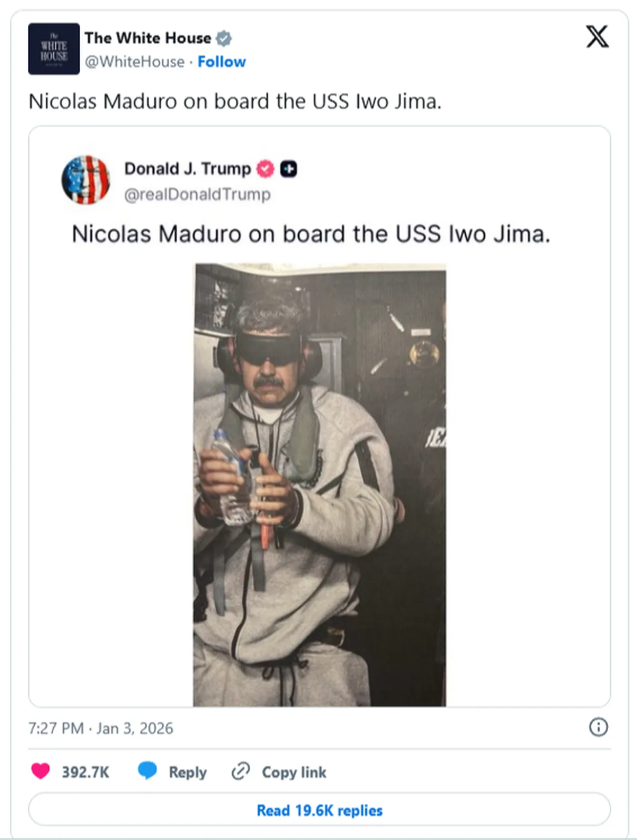
Task: Click the Reply text label
Action: click(188, 772)
